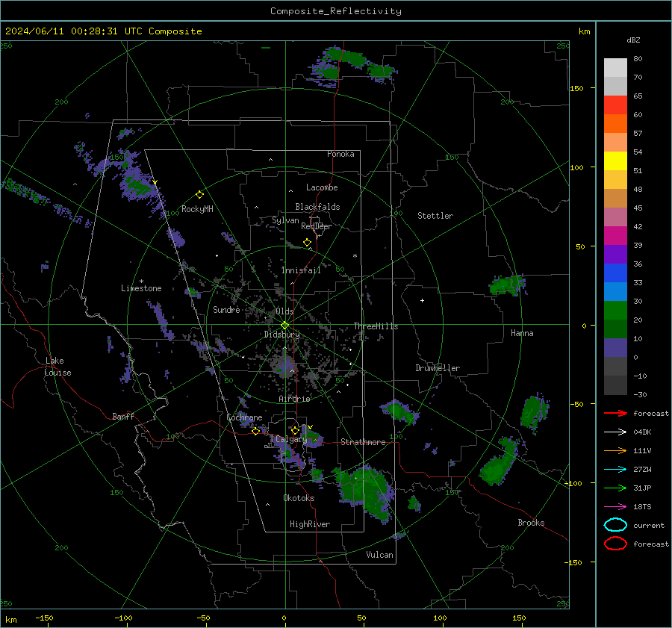672x628 pixels.
Task: Click the yellow diamond marker below Cochrane
Action: (x=255, y=432)
